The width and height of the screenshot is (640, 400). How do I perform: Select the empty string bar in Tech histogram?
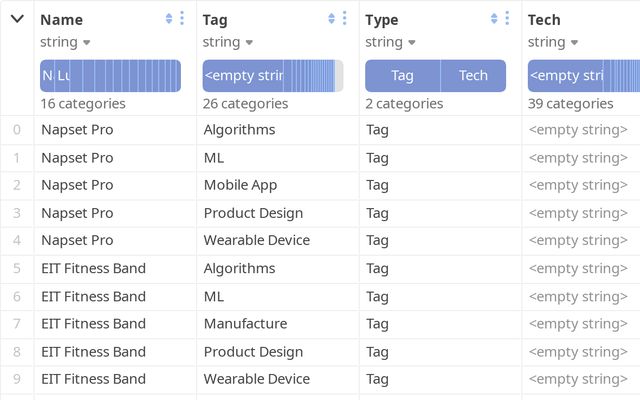[566, 76]
